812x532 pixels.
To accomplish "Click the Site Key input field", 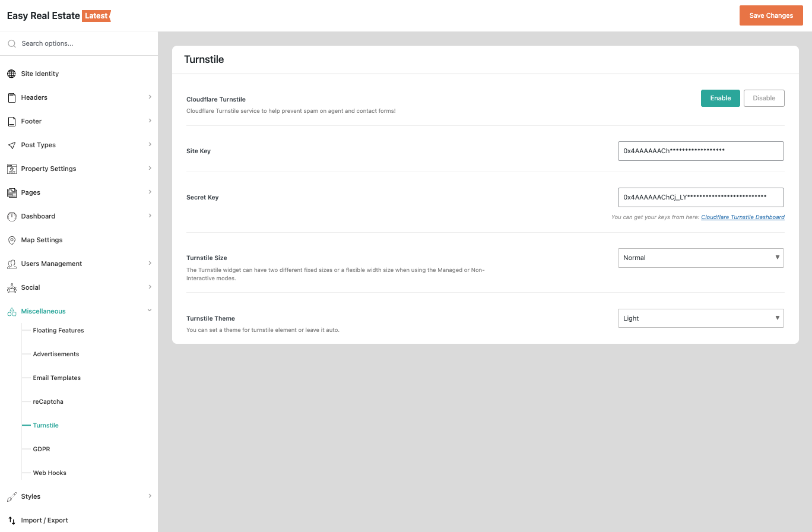I will (700, 151).
